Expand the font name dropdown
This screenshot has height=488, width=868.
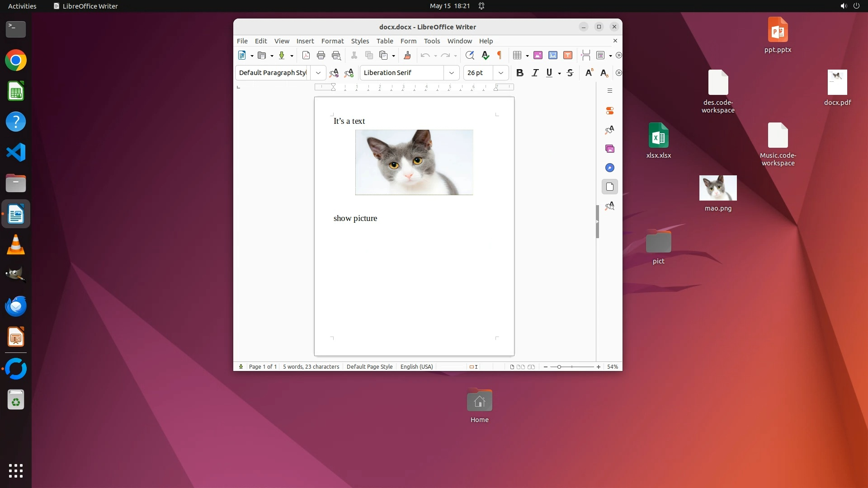(x=451, y=73)
